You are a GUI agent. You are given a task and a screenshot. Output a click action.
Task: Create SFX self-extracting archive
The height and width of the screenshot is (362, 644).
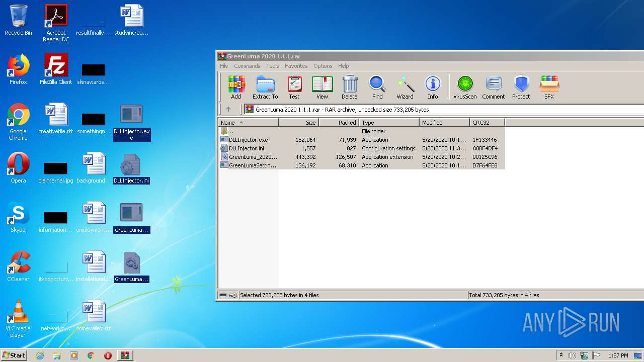(x=549, y=87)
